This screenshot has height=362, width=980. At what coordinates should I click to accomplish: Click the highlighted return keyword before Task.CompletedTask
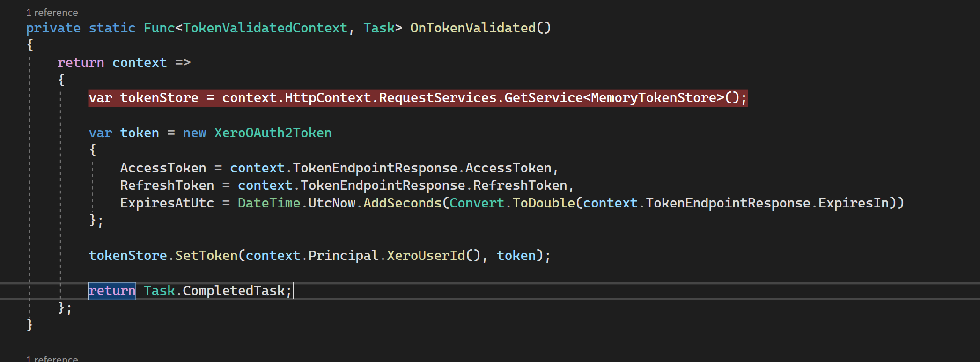(x=112, y=291)
